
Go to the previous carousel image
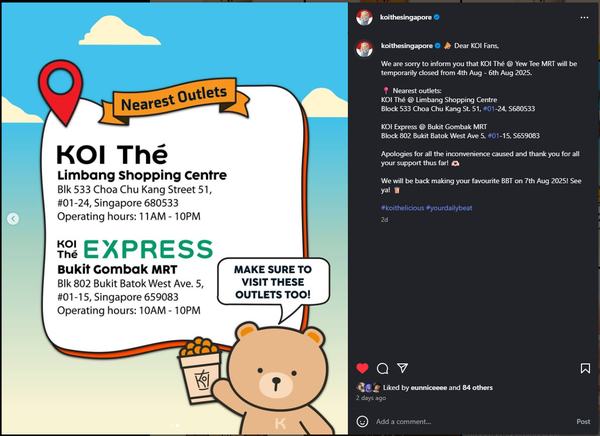pyautogui.click(x=13, y=219)
